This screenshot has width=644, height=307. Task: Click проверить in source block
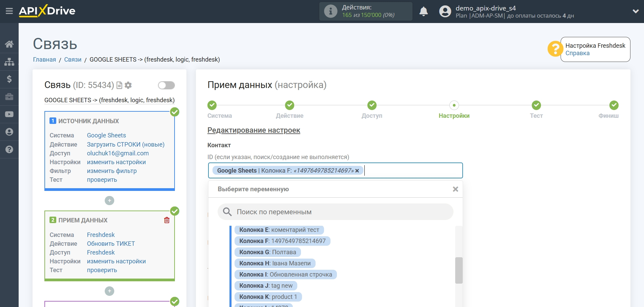(x=102, y=180)
